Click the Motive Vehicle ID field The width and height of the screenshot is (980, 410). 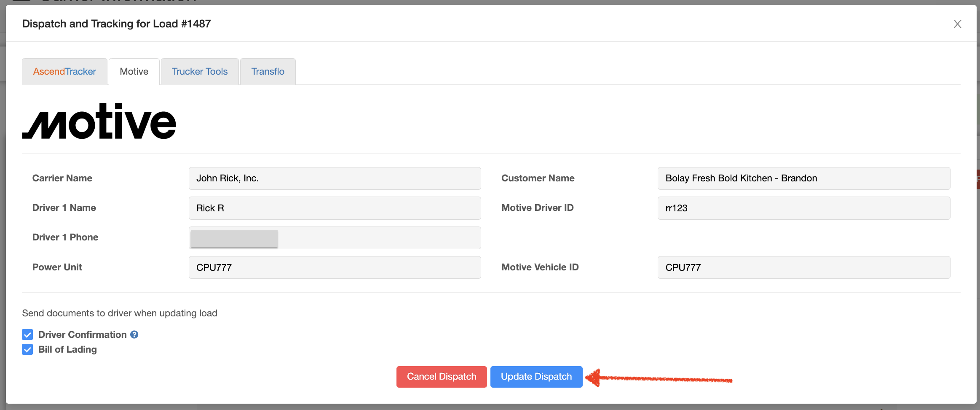[804, 267]
